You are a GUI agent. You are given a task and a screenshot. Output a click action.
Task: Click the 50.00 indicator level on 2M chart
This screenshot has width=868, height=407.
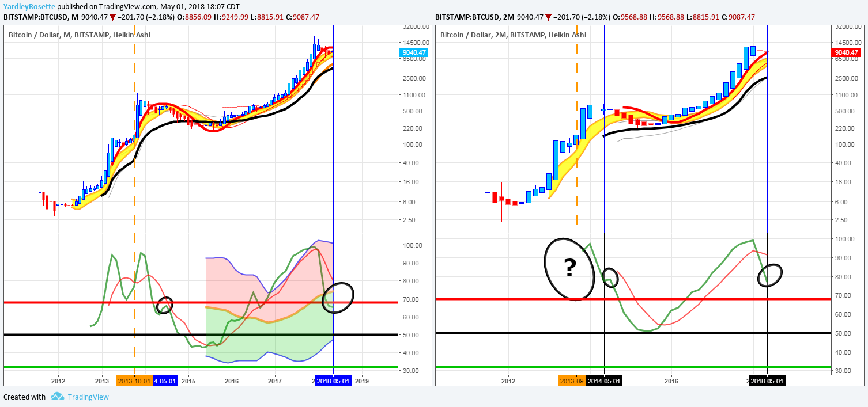(x=844, y=333)
